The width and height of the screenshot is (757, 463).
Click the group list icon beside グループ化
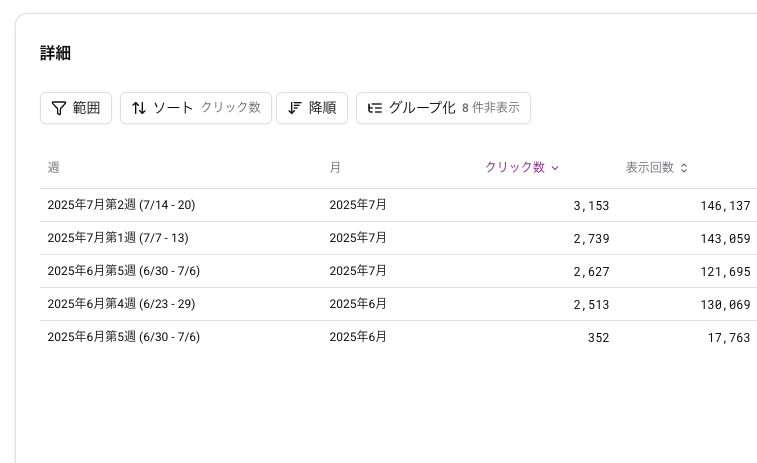pos(375,108)
